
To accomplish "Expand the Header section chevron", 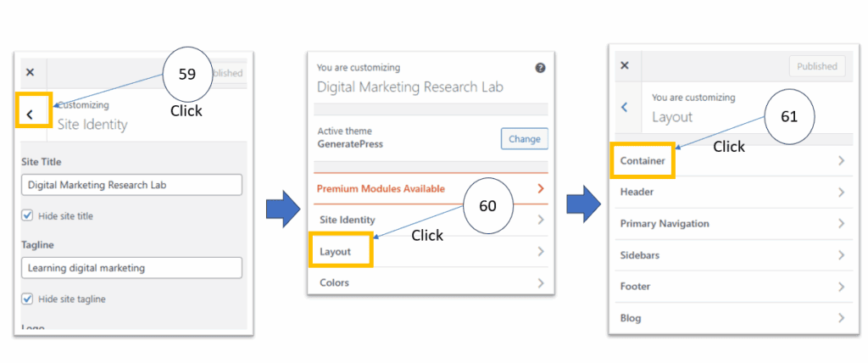I will coord(841,193).
